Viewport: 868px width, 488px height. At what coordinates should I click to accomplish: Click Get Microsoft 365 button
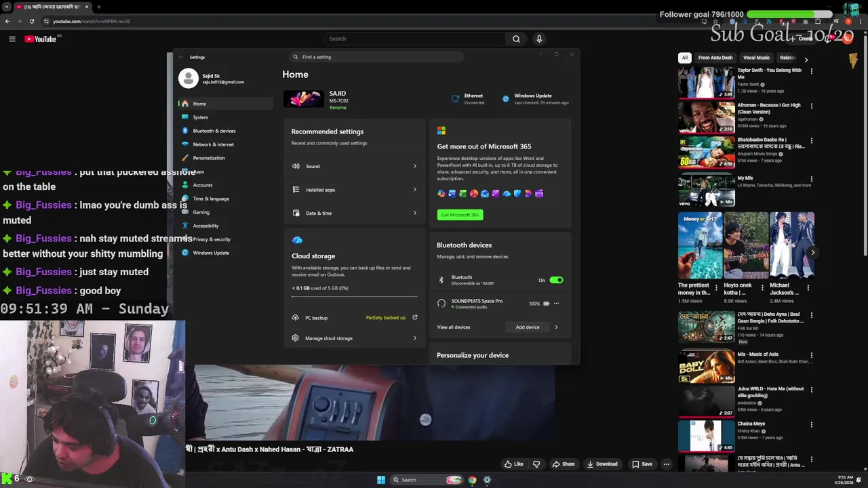click(460, 215)
